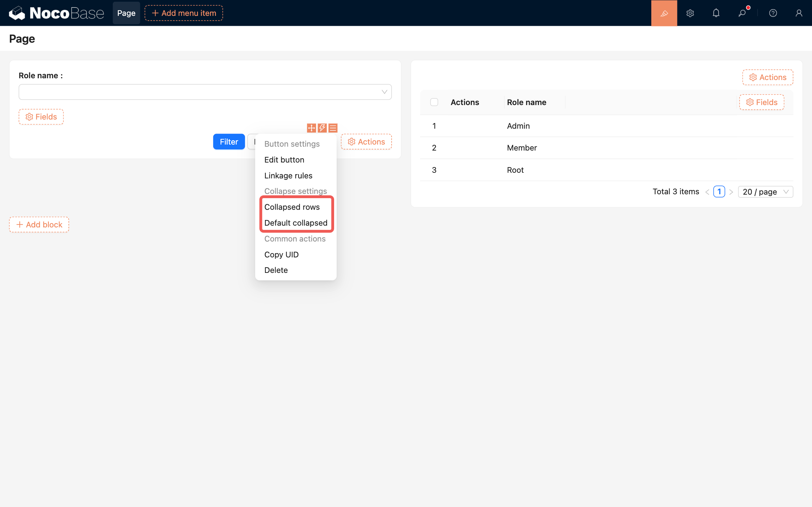The height and width of the screenshot is (507, 812).
Task: Choose Default collapsed from menu
Action: (x=296, y=223)
